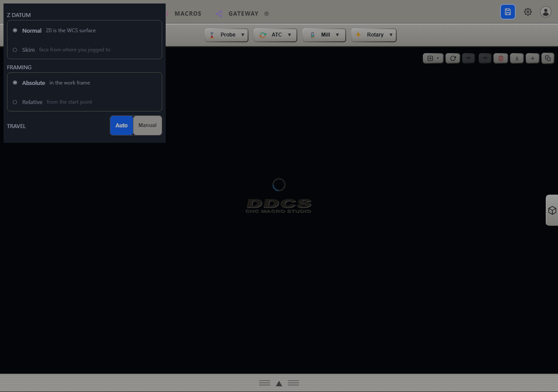The height and width of the screenshot is (392, 558).
Task: Open the user account profile icon
Action: [x=546, y=12]
